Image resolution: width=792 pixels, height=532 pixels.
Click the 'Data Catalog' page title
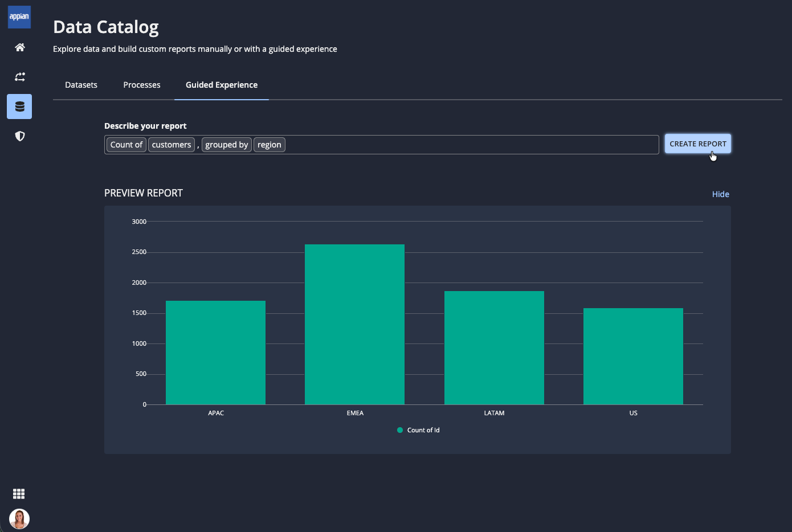click(x=106, y=27)
